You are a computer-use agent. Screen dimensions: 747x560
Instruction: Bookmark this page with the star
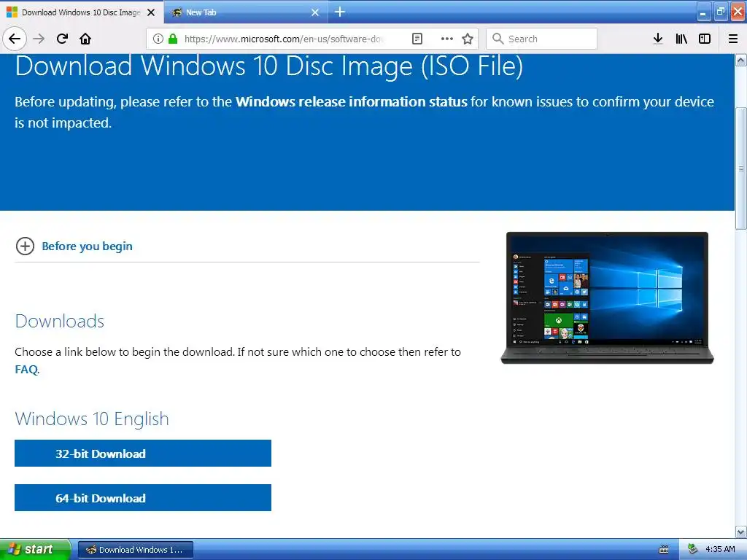pos(468,39)
